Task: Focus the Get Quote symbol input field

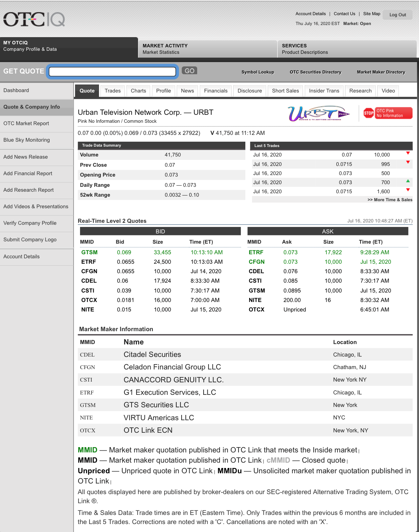Action: point(113,71)
